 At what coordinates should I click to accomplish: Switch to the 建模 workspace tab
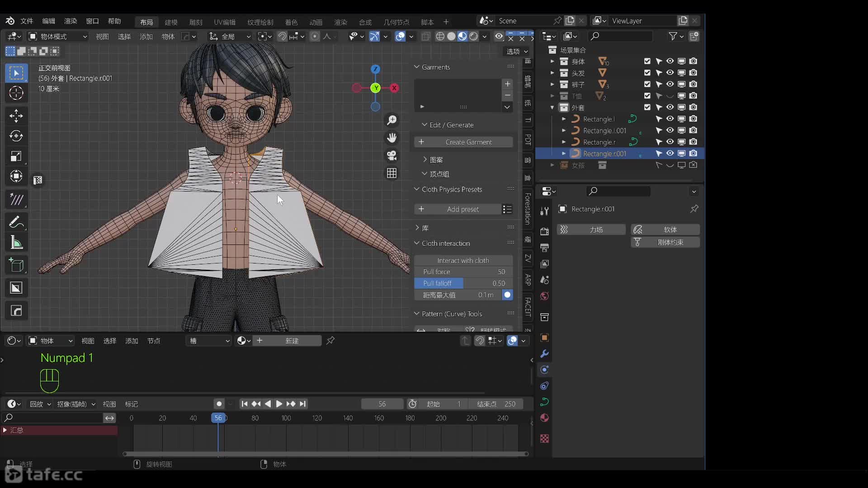coord(171,22)
